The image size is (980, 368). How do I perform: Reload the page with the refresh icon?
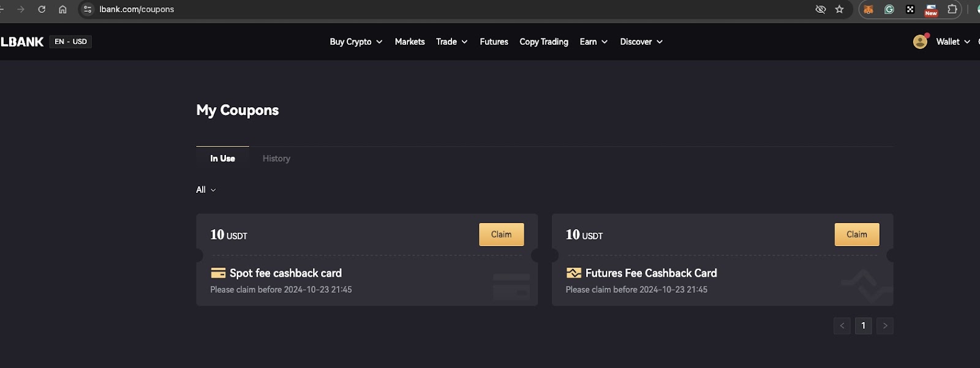click(x=42, y=9)
